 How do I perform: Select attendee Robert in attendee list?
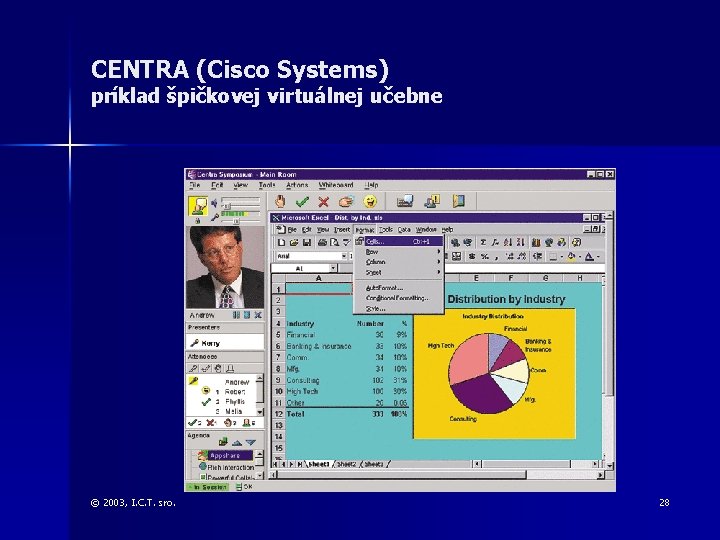pyautogui.click(x=235, y=392)
